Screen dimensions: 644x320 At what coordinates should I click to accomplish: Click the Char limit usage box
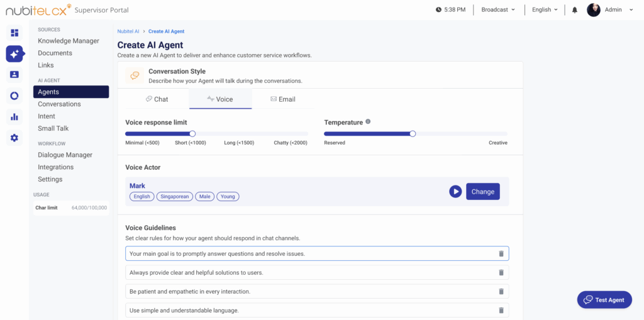click(x=71, y=208)
